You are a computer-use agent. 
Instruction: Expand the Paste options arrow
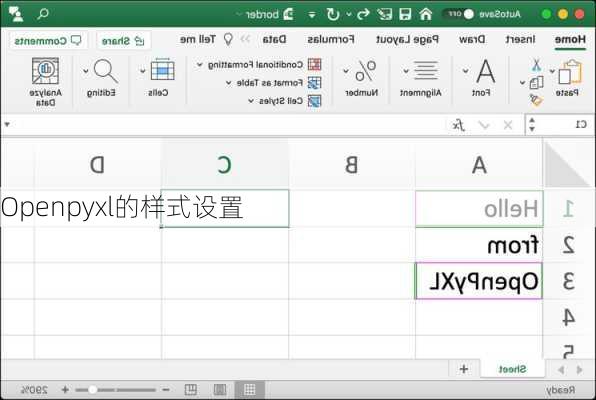click(x=552, y=71)
